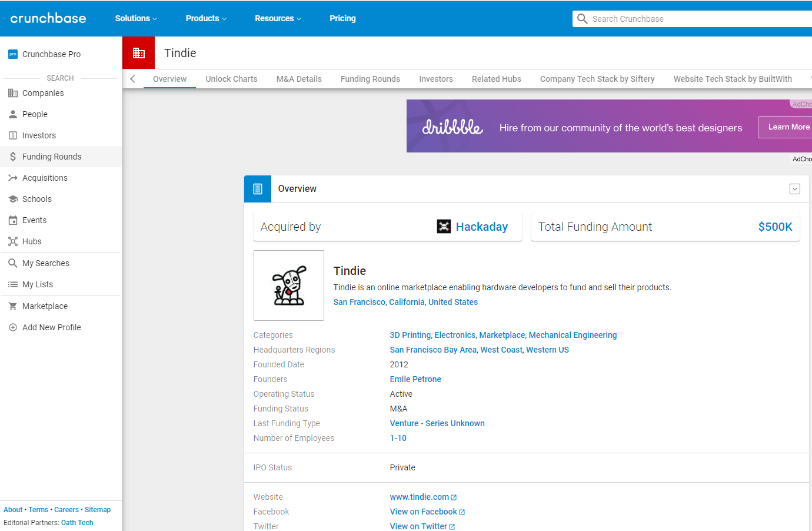This screenshot has height=531, width=812.
Task: Click the Crunchbase logo
Action: click(x=48, y=18)
